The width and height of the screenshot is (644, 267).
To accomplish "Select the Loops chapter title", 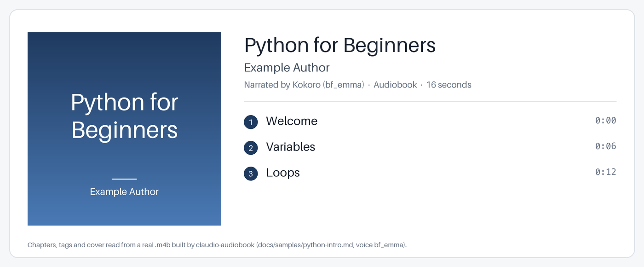I will 283,173.
